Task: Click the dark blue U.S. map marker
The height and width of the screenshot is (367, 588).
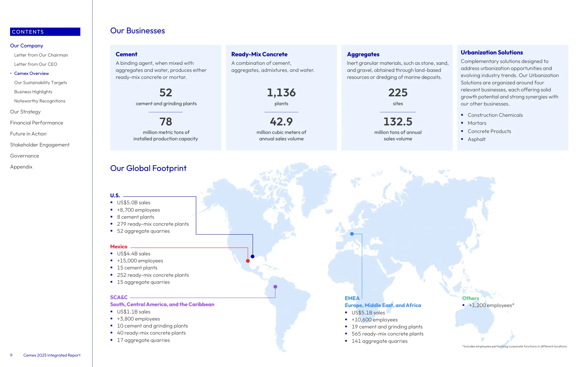Action: [x=253, y=257]
